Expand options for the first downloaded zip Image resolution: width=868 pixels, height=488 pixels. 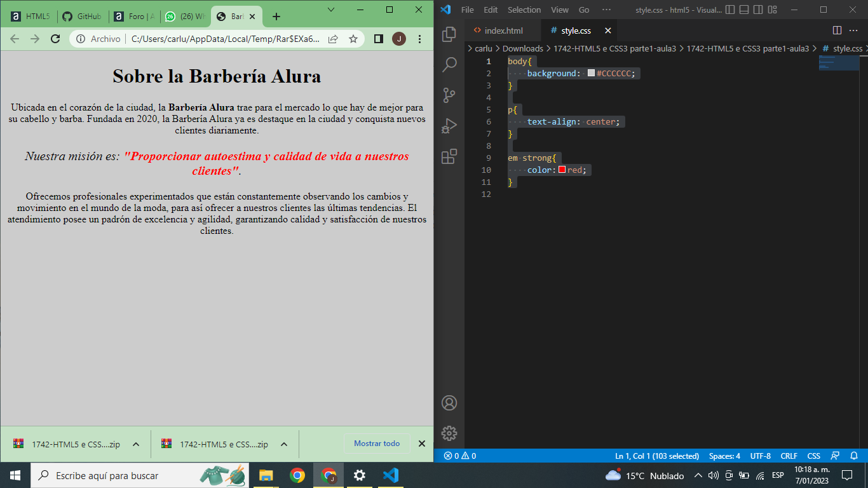(135, 444)
